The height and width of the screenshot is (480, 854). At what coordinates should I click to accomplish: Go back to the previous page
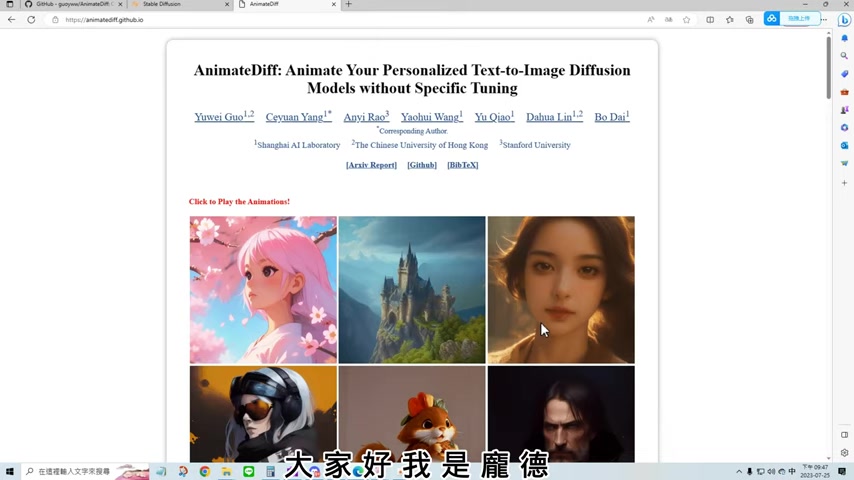[11, 20]
